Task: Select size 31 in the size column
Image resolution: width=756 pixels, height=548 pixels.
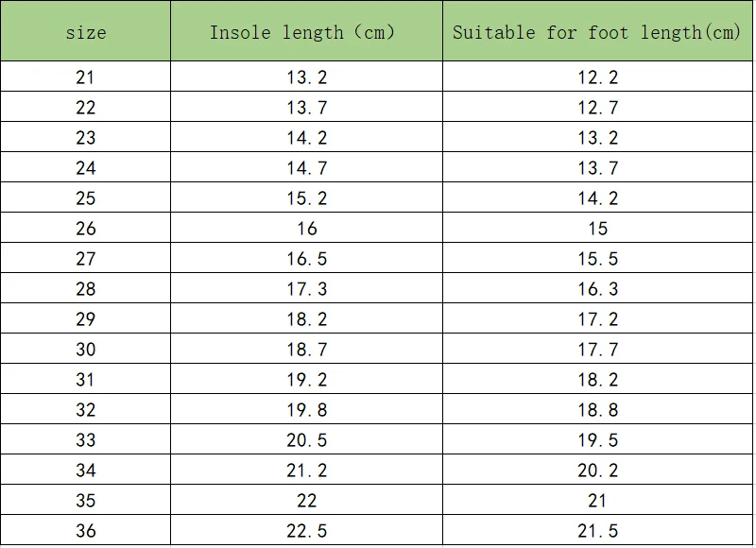Action: [85, 380]
